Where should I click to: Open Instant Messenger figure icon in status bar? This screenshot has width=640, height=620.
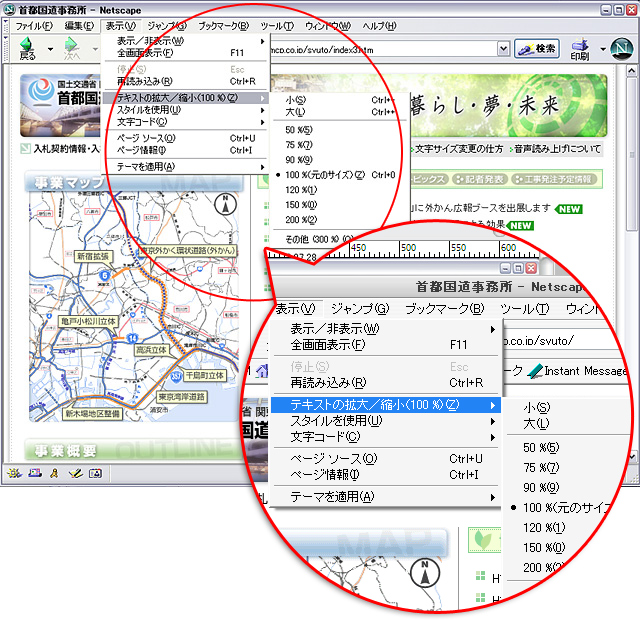click(54, 473)
